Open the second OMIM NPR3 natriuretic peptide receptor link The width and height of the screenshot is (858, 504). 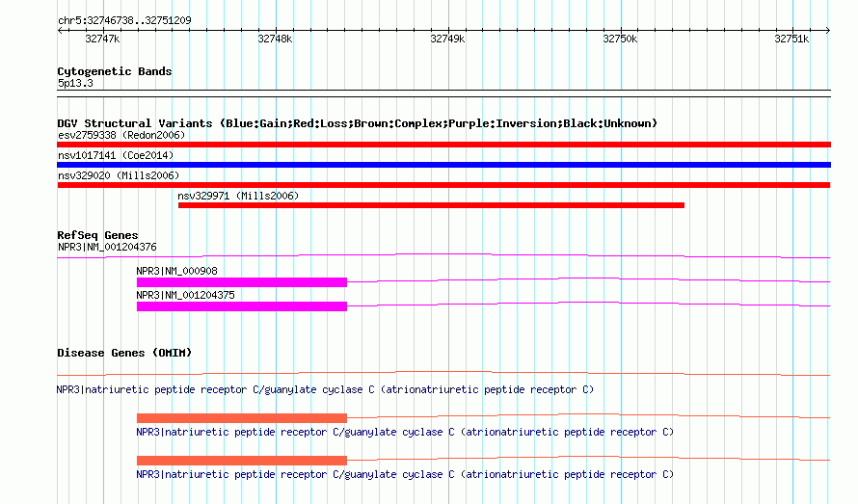click(405, 432)
